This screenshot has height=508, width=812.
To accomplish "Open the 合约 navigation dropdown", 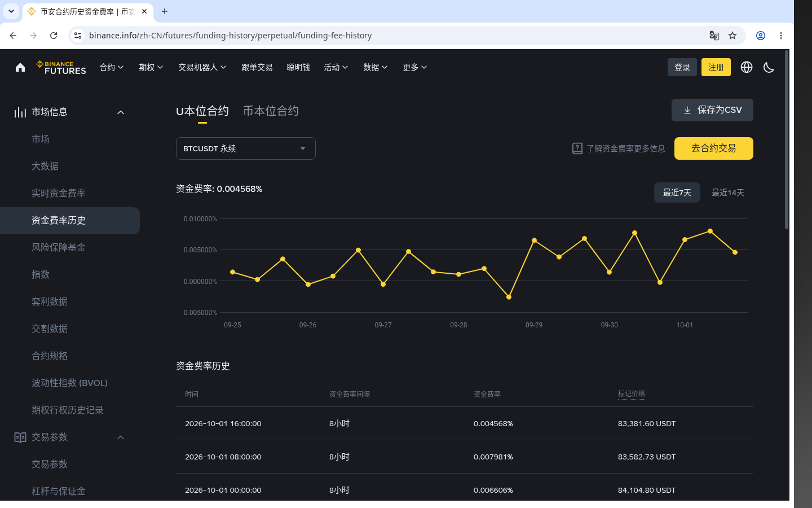I will (112, 67).
